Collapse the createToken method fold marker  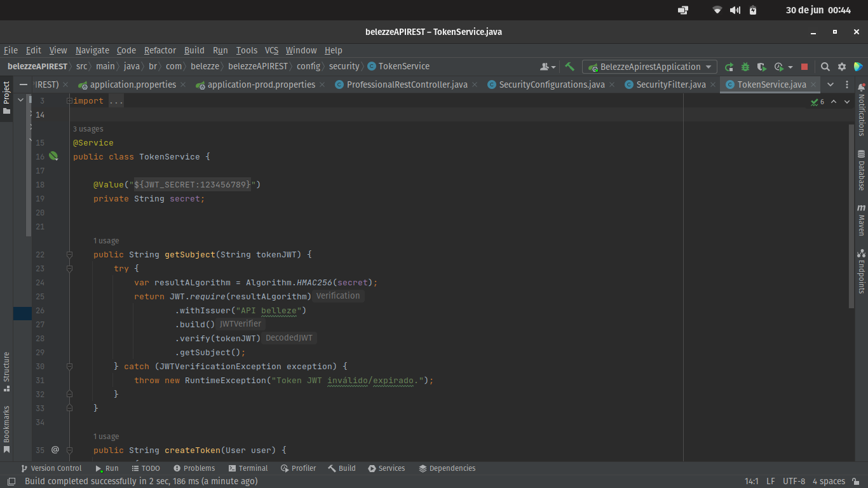point(69,451)
